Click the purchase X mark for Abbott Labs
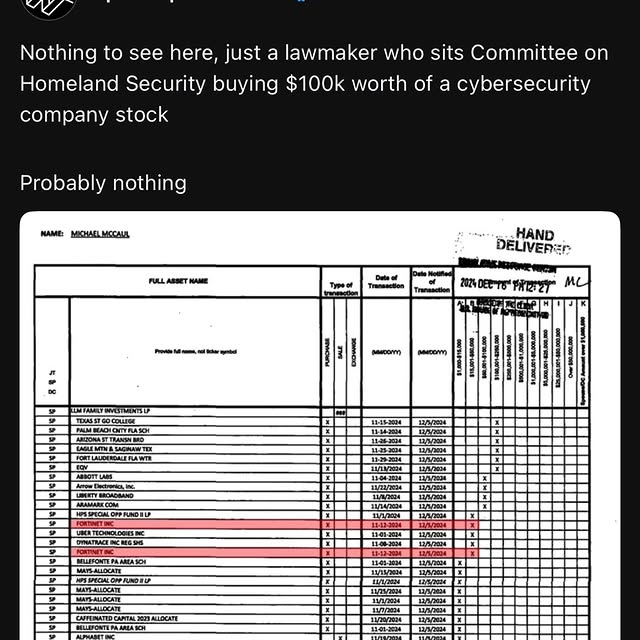 pos(327,478)
